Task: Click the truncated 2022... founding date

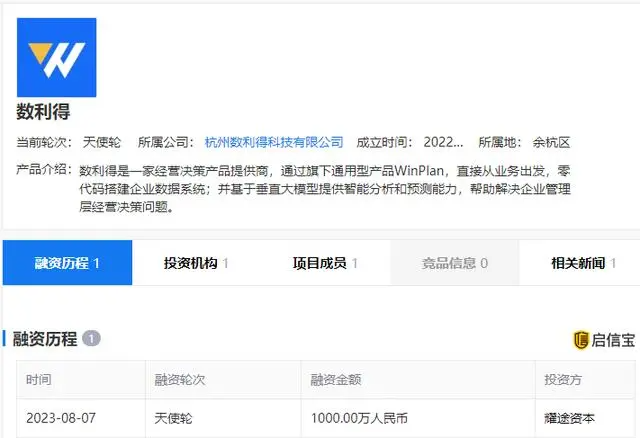Action: [x=443, y=142]
